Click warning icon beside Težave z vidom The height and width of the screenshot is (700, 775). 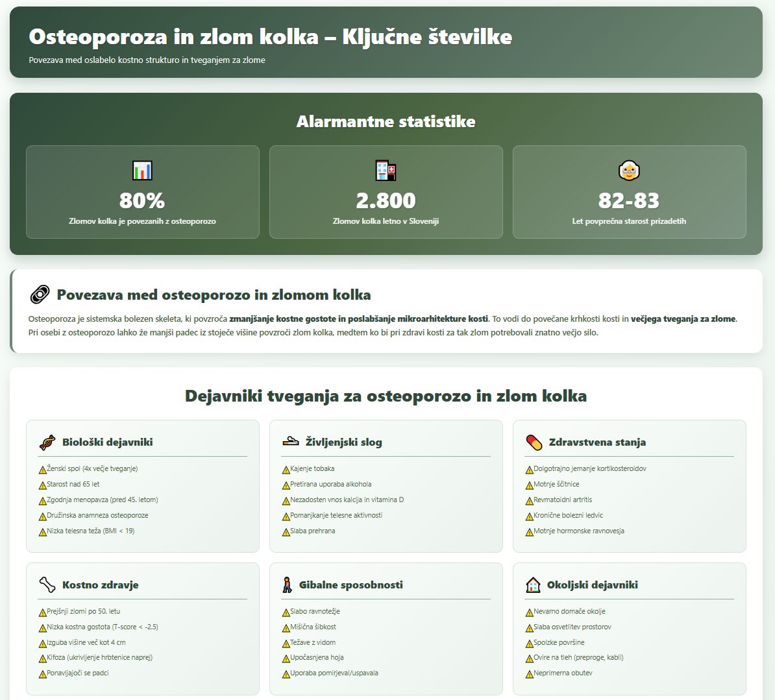(286, 643)
